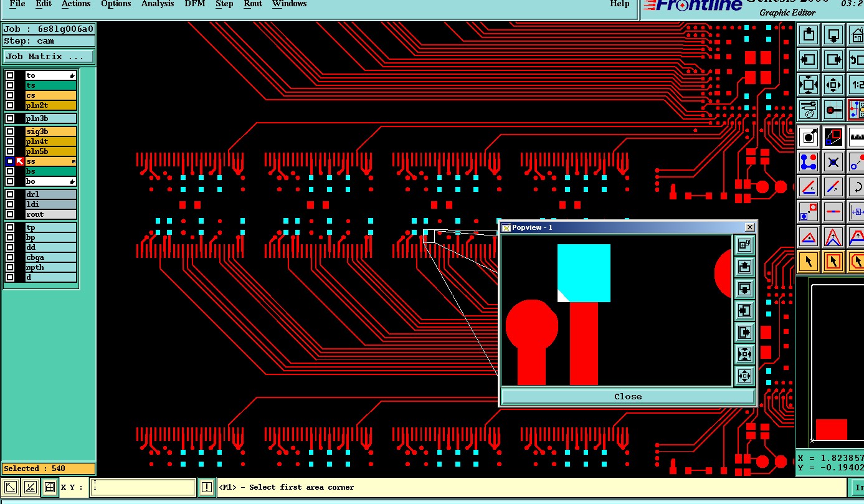Click the XY coordinate grid snap icon
The height and width of the screenshot is (504, 864).
click(49, 487)
